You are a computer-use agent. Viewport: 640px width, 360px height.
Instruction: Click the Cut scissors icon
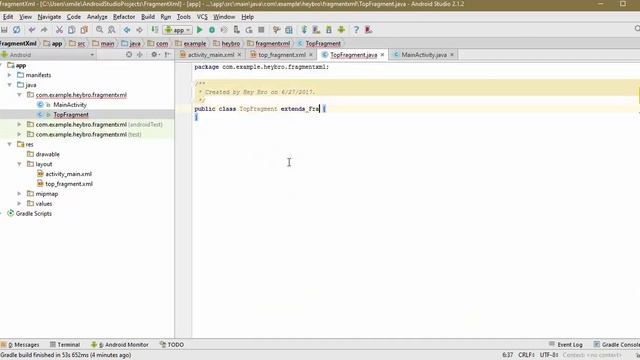click(59, 30)
